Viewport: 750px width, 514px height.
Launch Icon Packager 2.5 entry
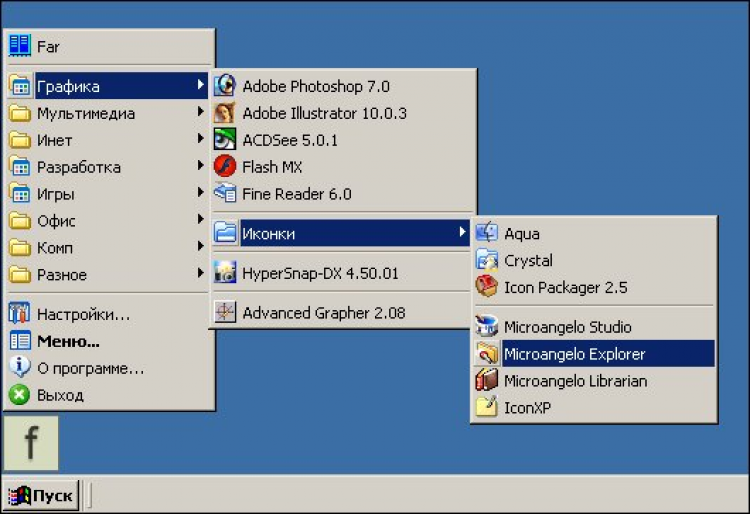click(x=595, y=287)
